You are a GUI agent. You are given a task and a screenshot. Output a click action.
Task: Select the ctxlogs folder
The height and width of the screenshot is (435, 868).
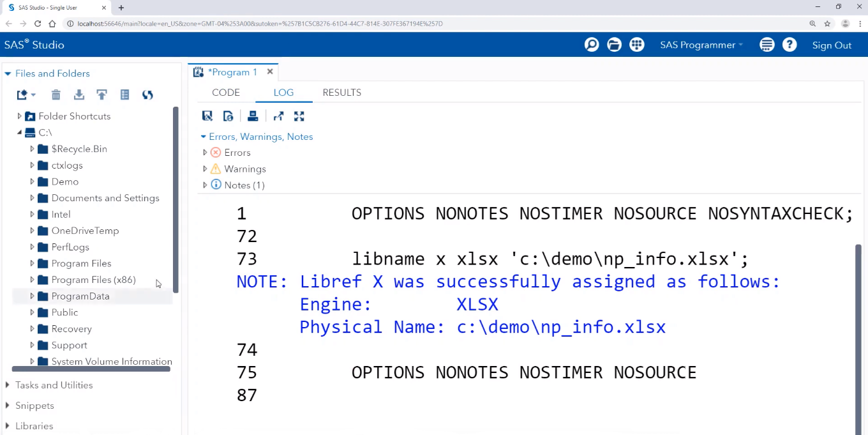(x=67, y=165)
